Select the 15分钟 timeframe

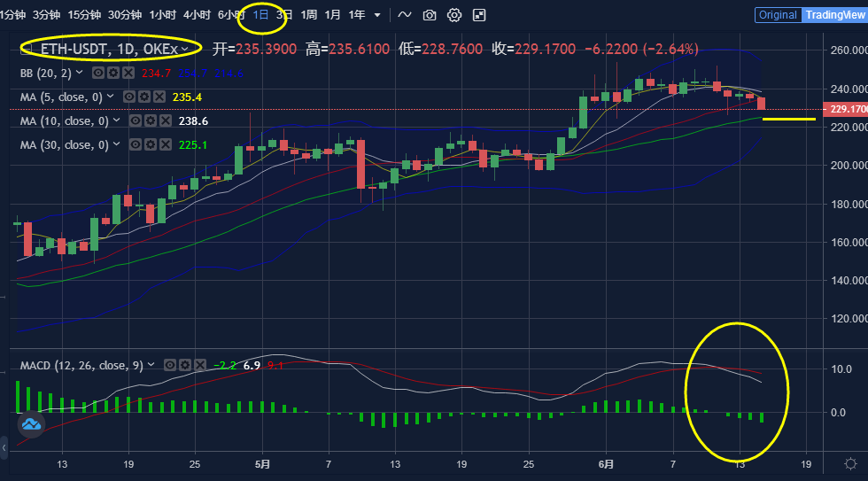pyautogui.click(x=84, y=15)
